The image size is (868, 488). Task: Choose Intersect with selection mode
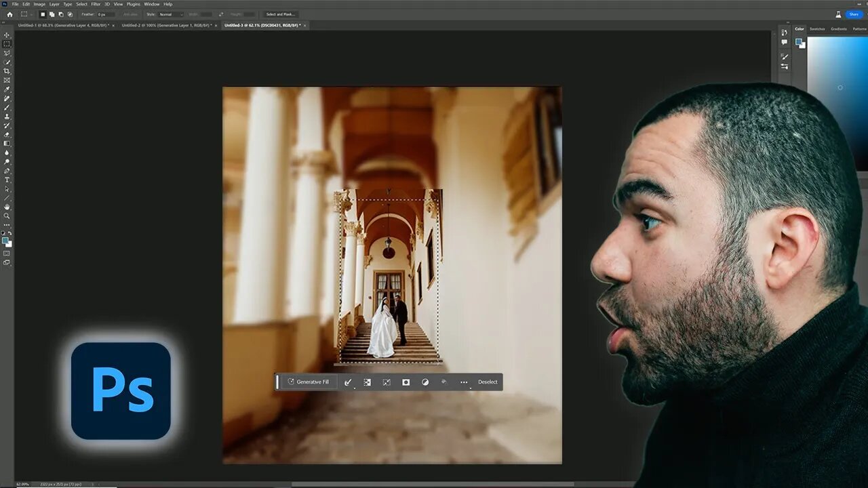(x=70, y=14)
